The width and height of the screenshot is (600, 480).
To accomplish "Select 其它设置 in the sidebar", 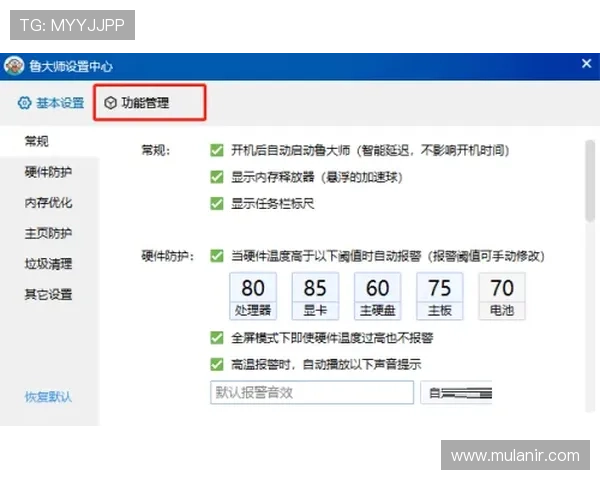I will (x=48, y=294).
